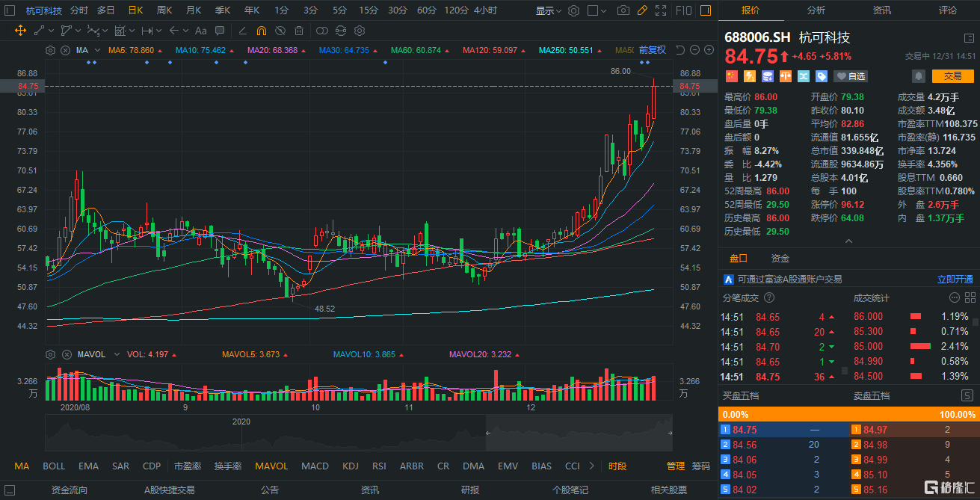Image resolution: width=980 pixels, height=500 pixels.
Task: Toggle the left sidebar panel icon
Action: [x=10, y=10]
